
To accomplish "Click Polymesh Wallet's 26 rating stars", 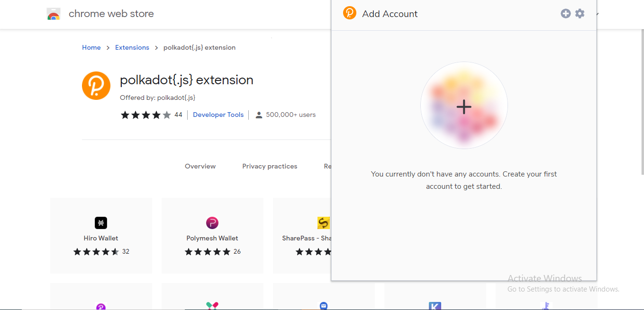I will 208,252.
